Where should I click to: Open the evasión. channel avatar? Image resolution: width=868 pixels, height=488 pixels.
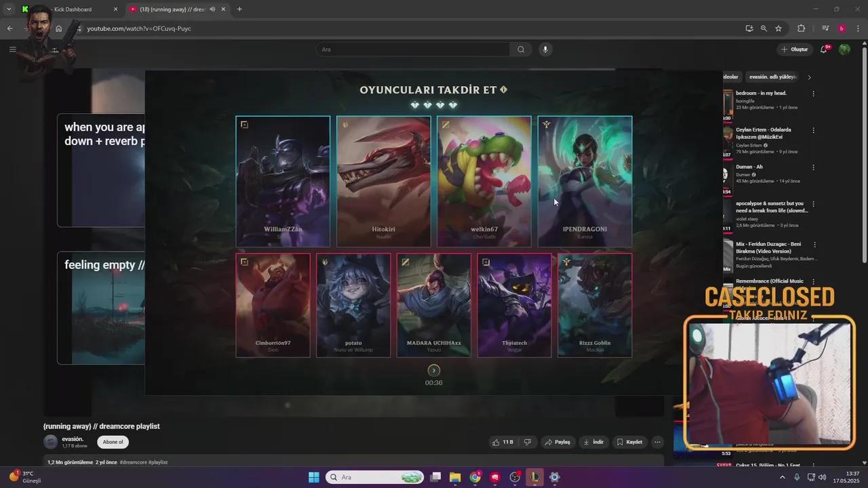(x=51, y=442)
